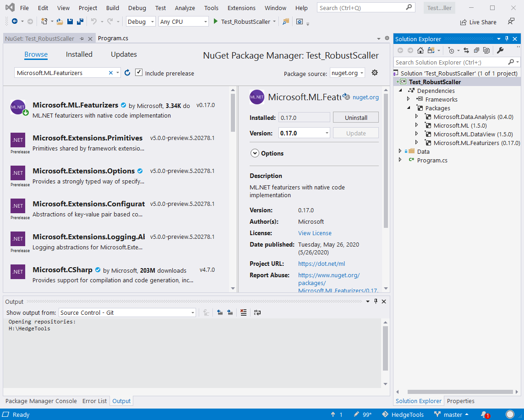Clear all text in the Output window
This screenshot has height=420, width=524.
(x=243, y=312)
